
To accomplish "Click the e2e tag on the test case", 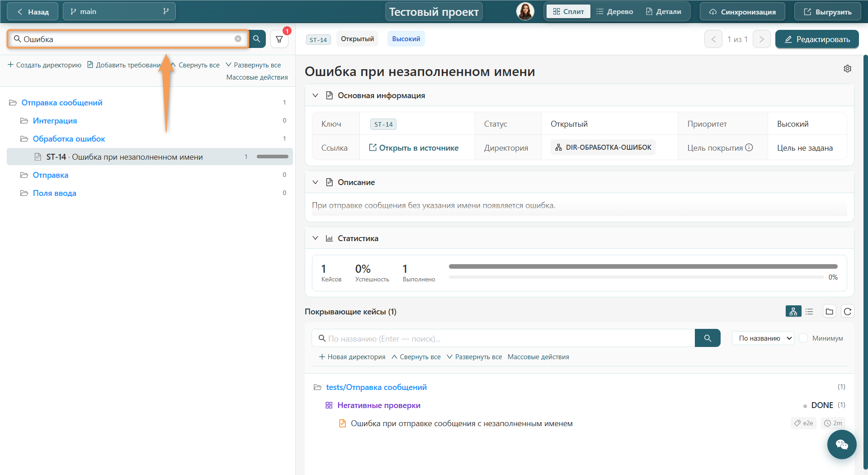I will [803, 423].
